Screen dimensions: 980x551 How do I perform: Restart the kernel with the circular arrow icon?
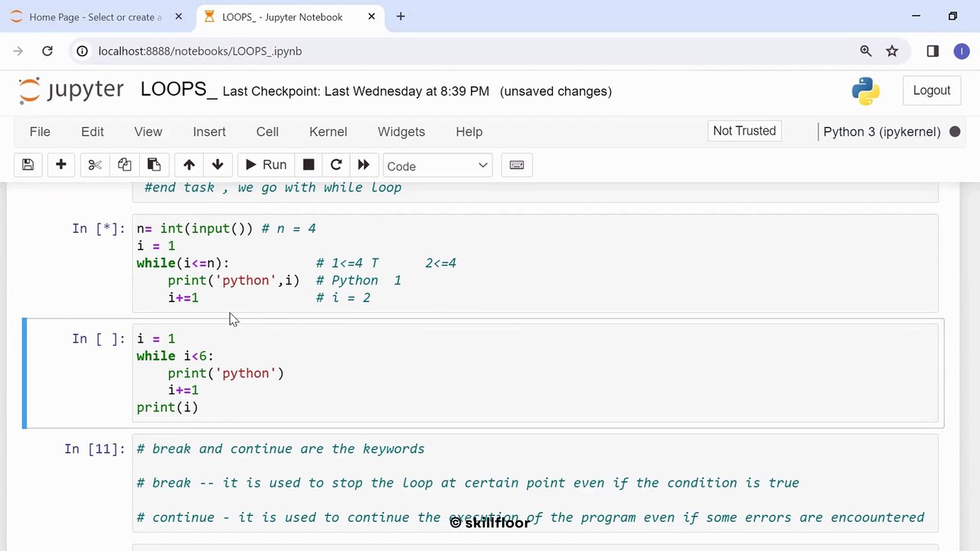click(x=336, y=165)
